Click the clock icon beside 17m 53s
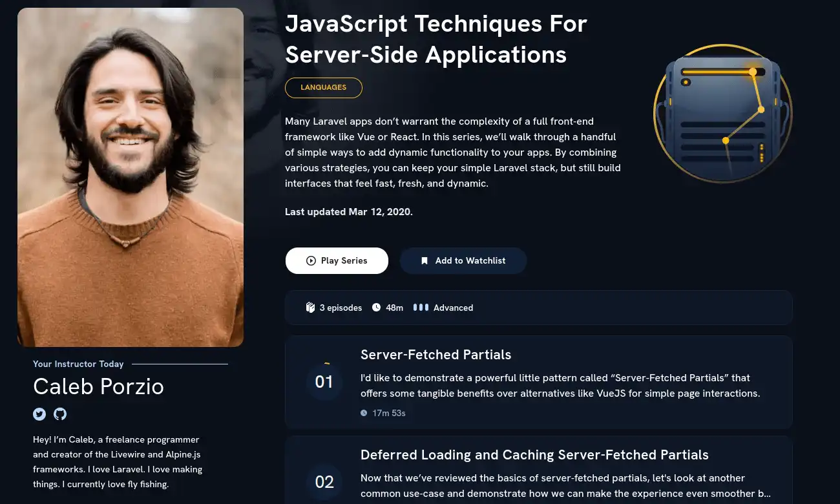The height and width of the screenshot is (504, 840). 364,413
